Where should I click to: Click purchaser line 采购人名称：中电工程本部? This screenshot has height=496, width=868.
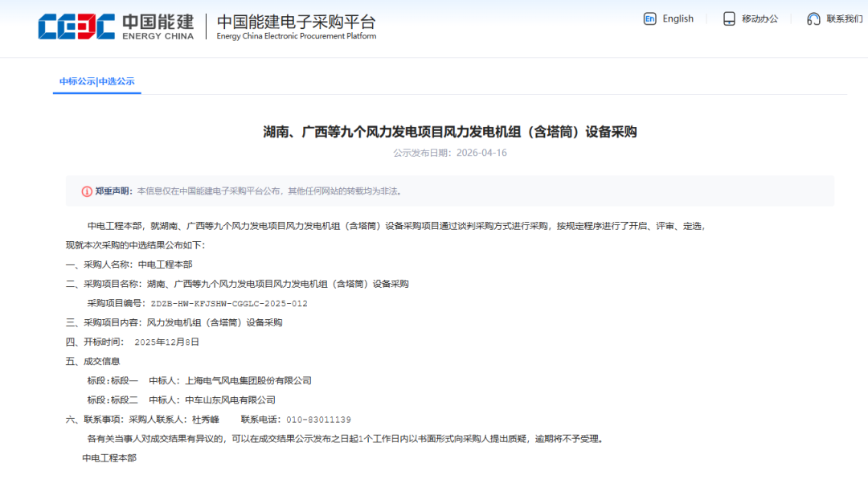[129, 264]
